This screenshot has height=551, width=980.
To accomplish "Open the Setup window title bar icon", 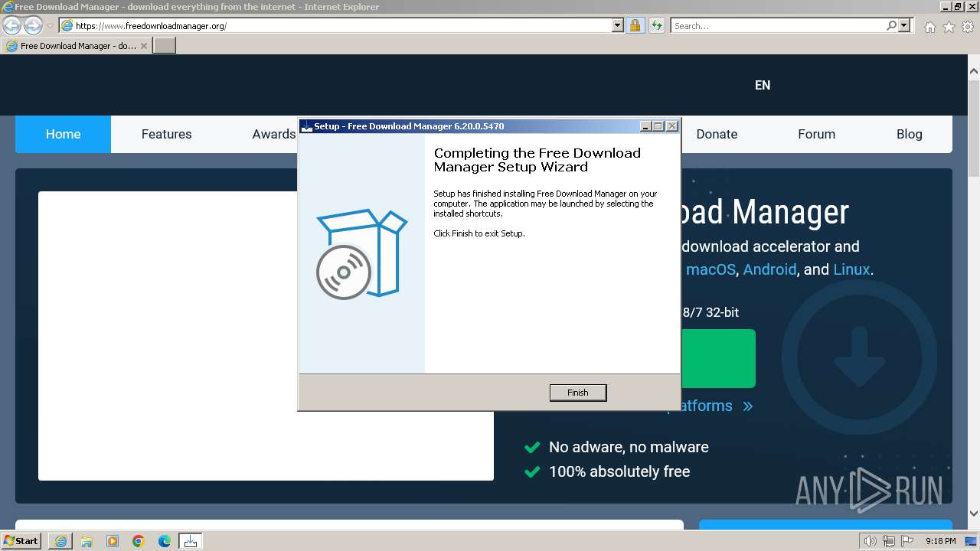I will pos(306,126).
